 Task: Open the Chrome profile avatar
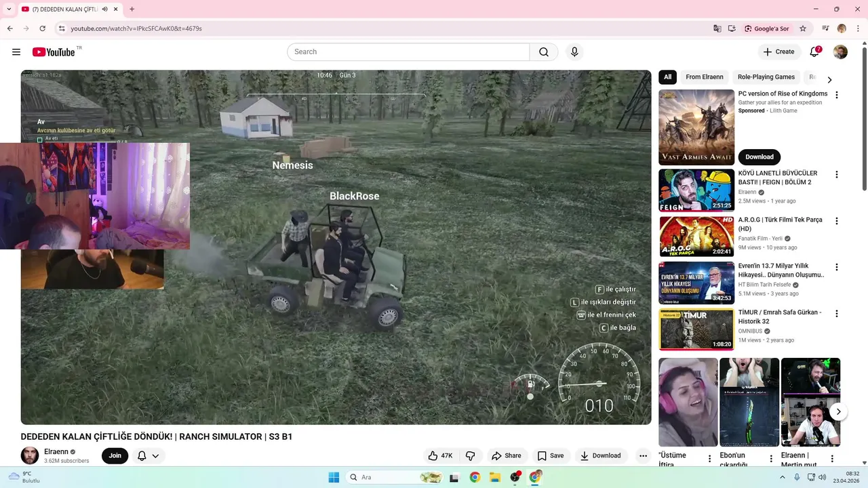[842, 28]
